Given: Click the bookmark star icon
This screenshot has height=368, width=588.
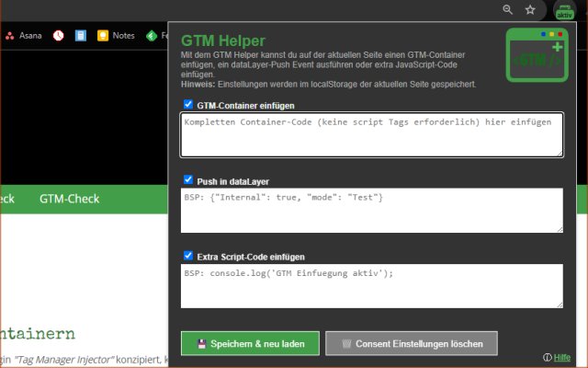Looking at the screenshot, I should coord(530,10).
